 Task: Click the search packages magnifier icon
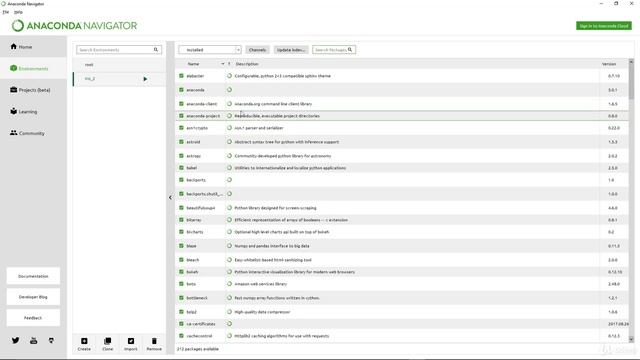(x=350, y=50)
